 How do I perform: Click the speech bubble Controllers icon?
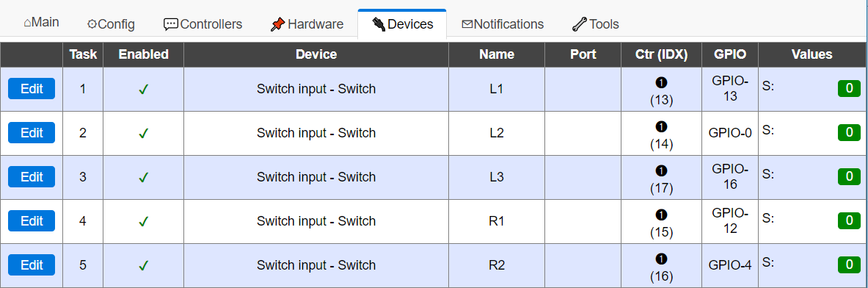(x=171, y=24)
